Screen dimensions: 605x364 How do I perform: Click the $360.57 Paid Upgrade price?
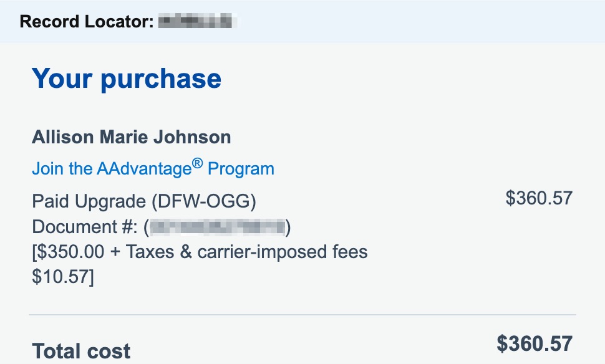pos(538,198)
